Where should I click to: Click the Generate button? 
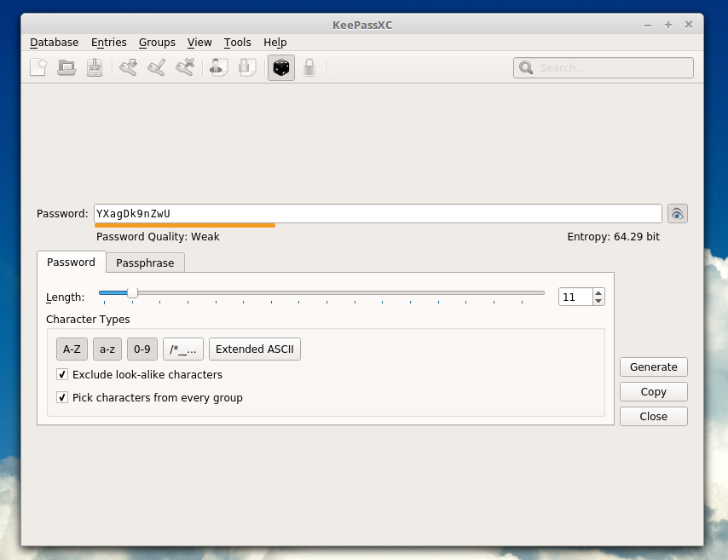click(654, 367)
